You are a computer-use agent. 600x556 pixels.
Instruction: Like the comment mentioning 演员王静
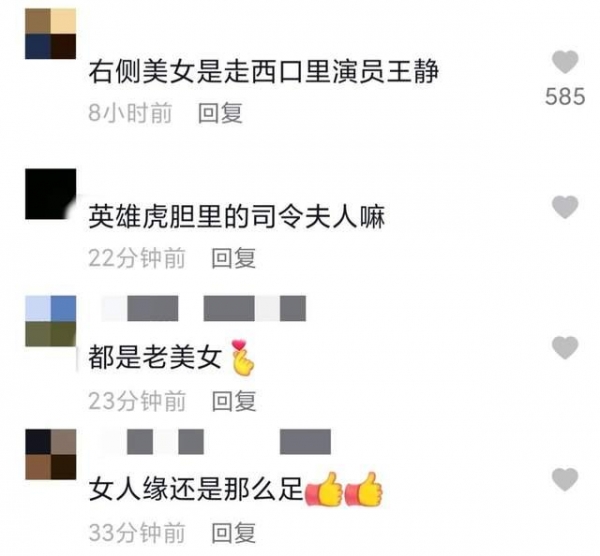[565, 62]
